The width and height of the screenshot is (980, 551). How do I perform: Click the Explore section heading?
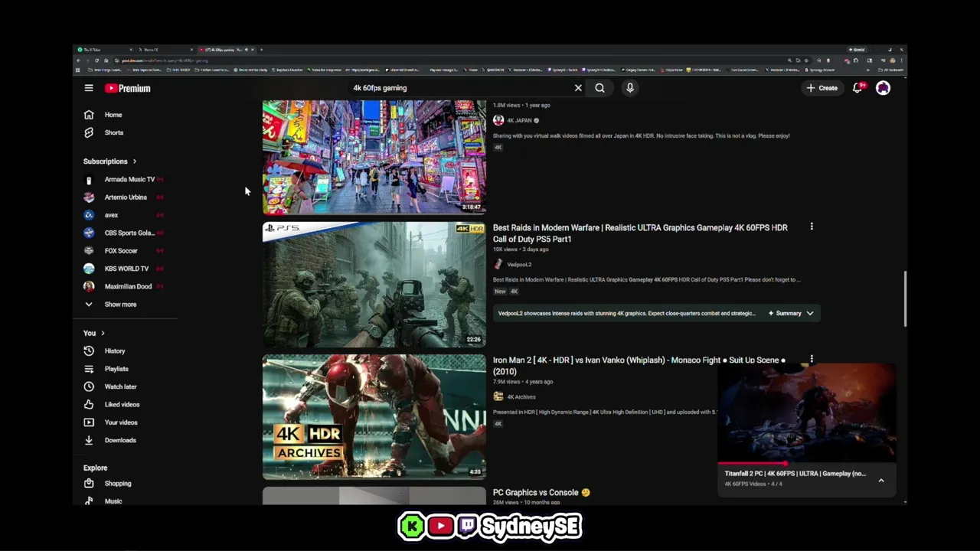pyautogui.click(x=96, y=468)
